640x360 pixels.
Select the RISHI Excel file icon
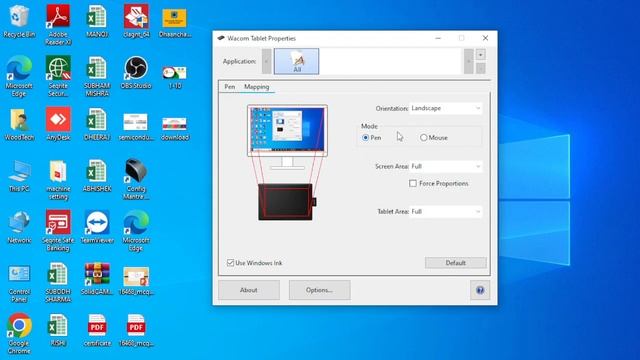(x=58, y=330)
